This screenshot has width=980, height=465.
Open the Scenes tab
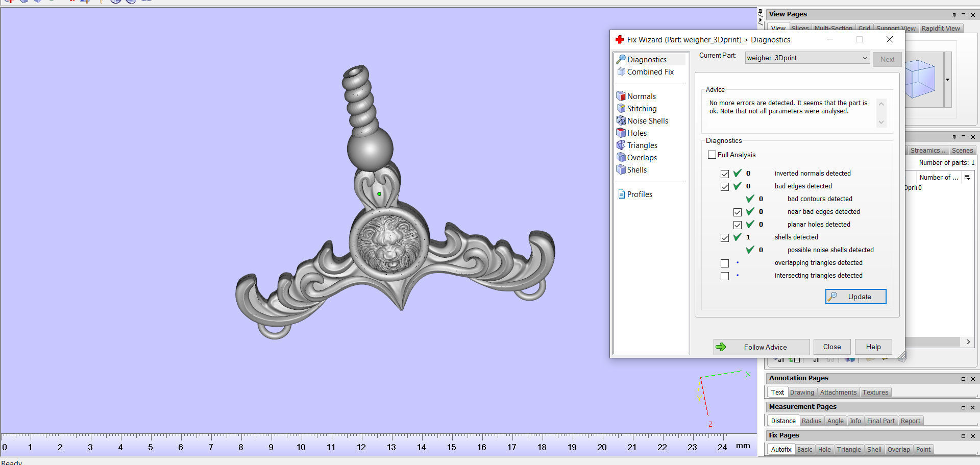962,150
